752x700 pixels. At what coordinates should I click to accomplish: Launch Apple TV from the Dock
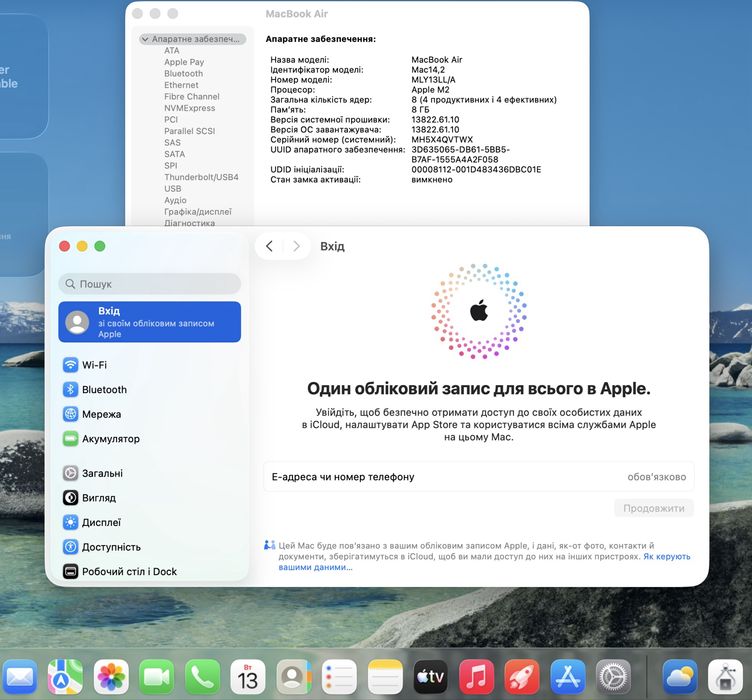click(431, 677)
